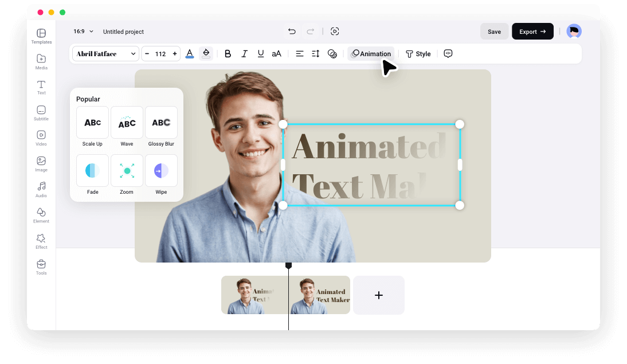The height and width of the screenshot is (364, 627).
Task: Open the Abril Fatface font dropdown
Action: coord(105,53)
